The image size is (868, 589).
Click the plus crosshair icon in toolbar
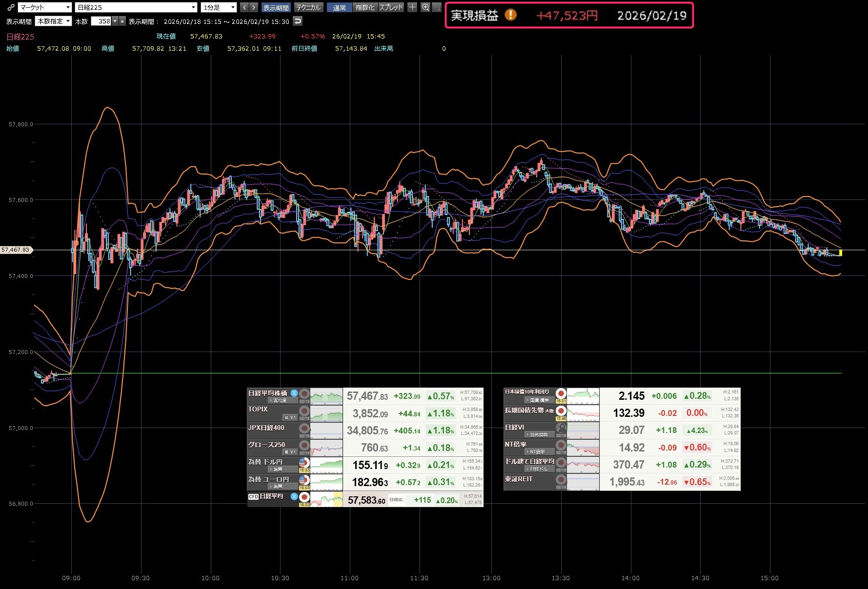(x=412, y=7)
